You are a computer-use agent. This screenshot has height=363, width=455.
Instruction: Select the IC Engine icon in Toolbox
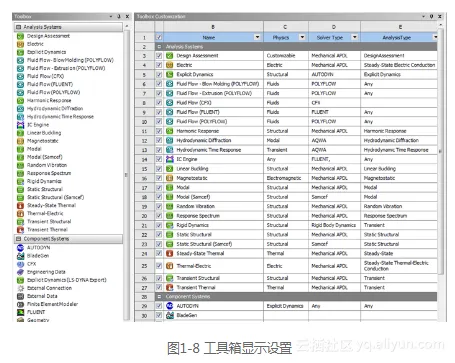click(x=20, y=125)
